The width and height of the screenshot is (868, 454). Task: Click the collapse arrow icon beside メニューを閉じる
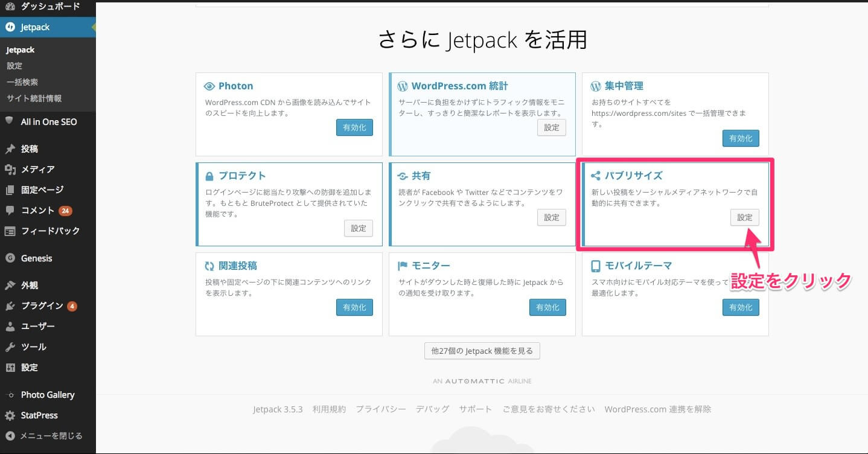tap(10, 436)
